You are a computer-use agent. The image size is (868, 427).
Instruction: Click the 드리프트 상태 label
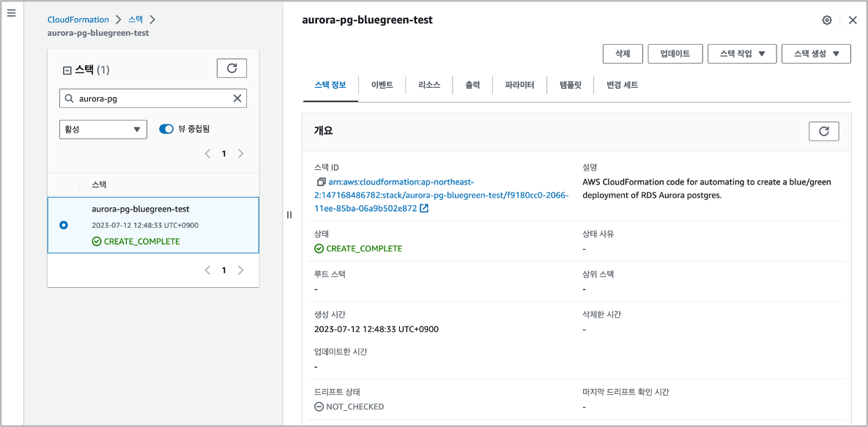[x=337, y=392]
